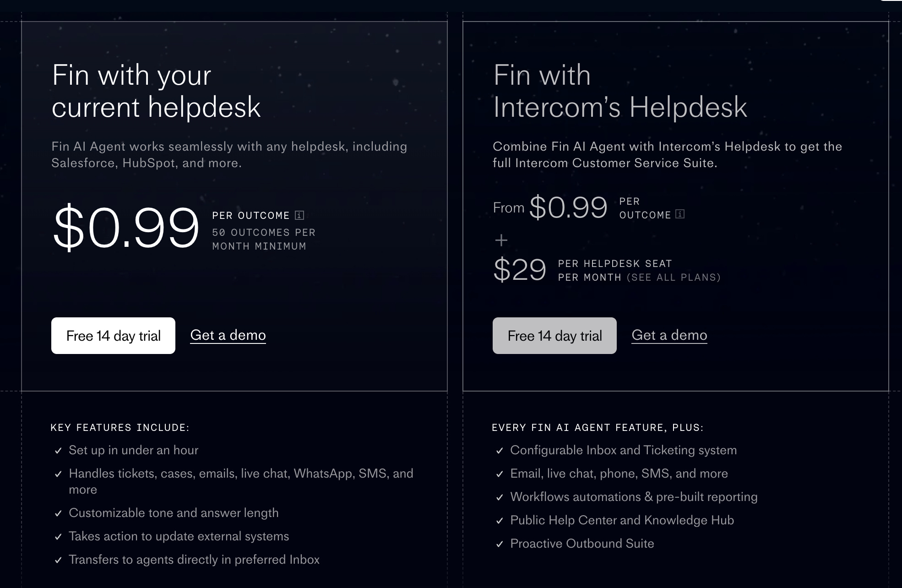Click the Transfers to agents directly in preferred Inbox item

pos(194,560)
